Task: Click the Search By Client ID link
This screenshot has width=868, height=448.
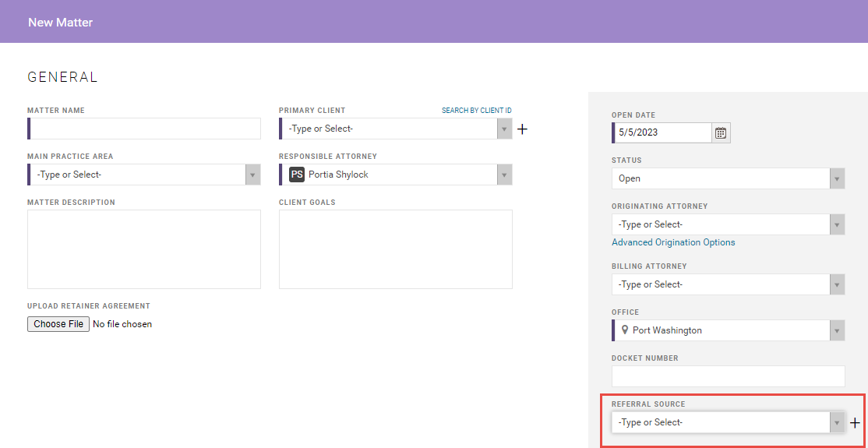Action: coord(477,111)
